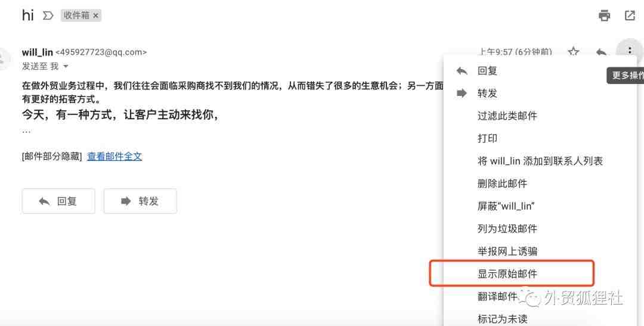Open email in new window icon

pos(630,16)
